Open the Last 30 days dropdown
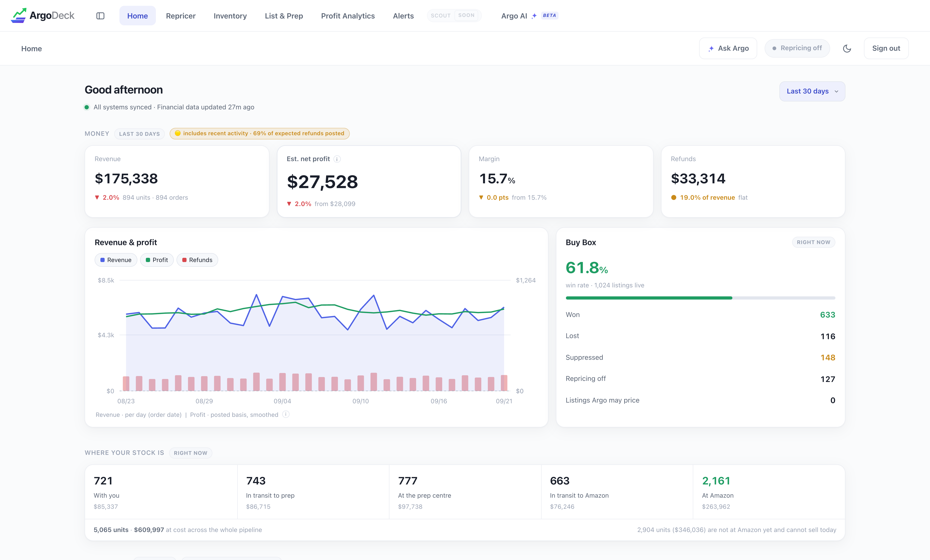 click(x=812, y=91)
